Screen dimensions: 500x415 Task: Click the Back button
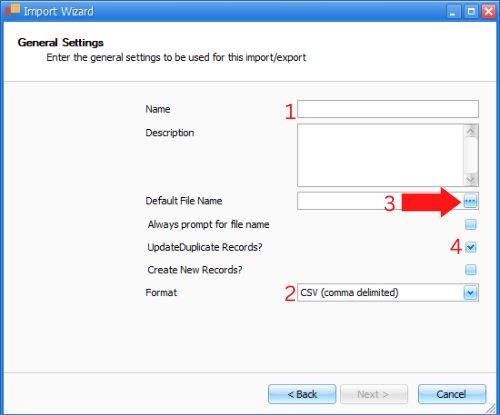tap(302, 394)
